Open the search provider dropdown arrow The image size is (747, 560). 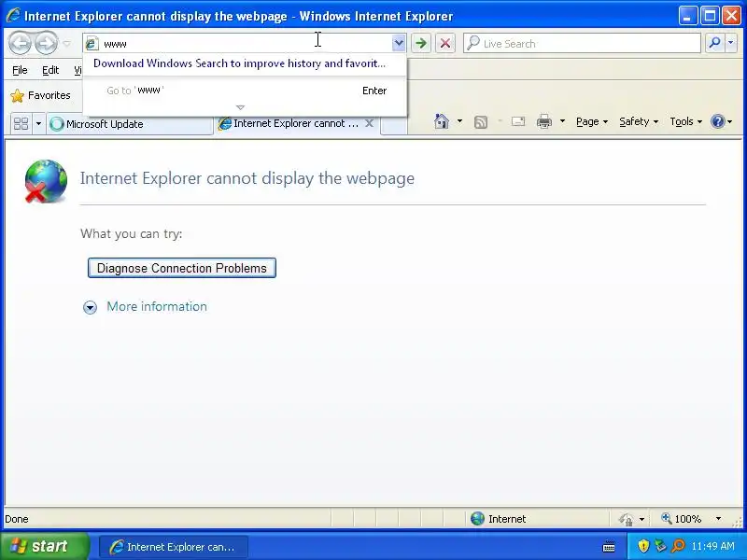pyautogui.click(x=731, y=43)
